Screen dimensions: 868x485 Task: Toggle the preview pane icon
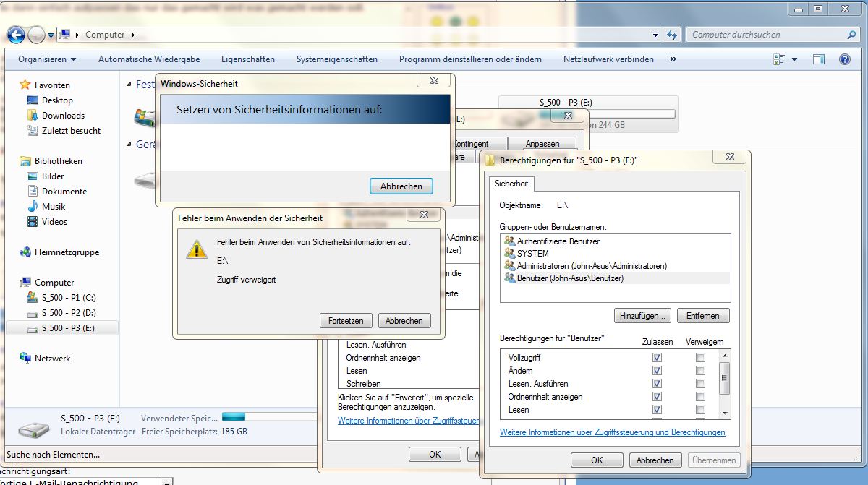[x=819, y=59]
